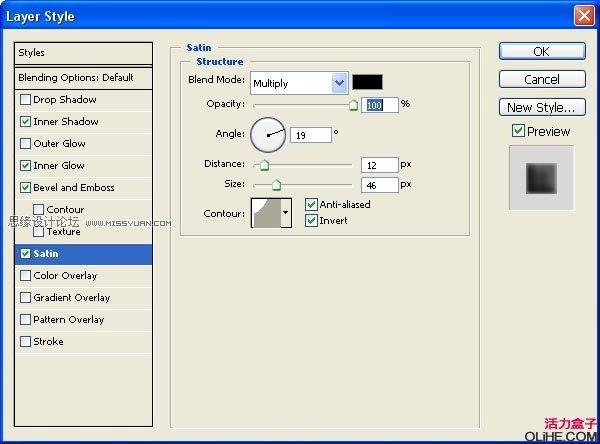Select the Stroke label row
Image resolution: width=600 pixels, height=444 pixels.
[x=83, y=341]
